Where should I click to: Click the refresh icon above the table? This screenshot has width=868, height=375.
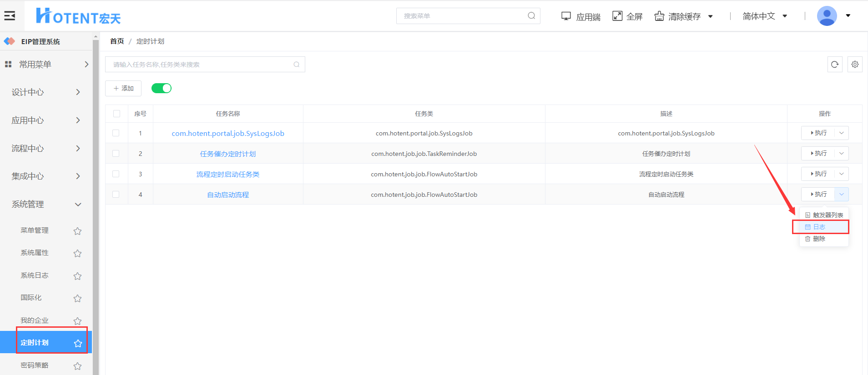pyautogui.click(x=834, y=65)
